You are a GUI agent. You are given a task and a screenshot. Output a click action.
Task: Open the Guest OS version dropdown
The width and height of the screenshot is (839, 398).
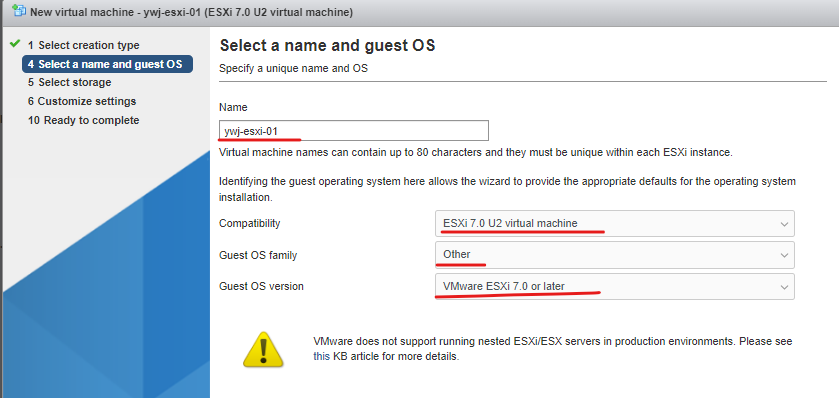point(615,287)
